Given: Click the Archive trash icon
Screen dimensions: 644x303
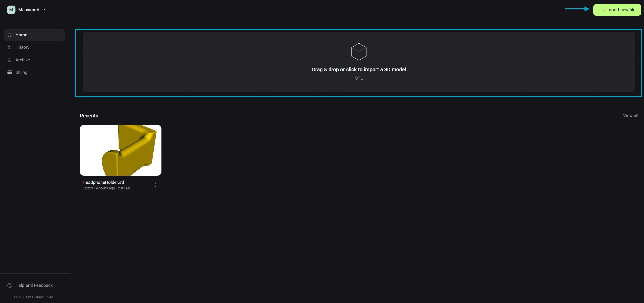Looking at the screenshot, I should point(10,60).
